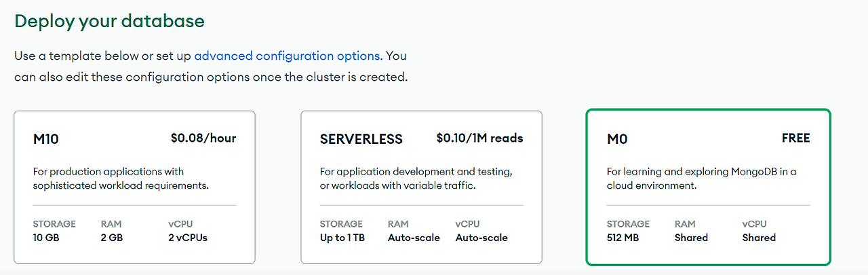Screen dimensions: 868x275
Task: Click the 512 MB storage value
Action: click(623, 238)
